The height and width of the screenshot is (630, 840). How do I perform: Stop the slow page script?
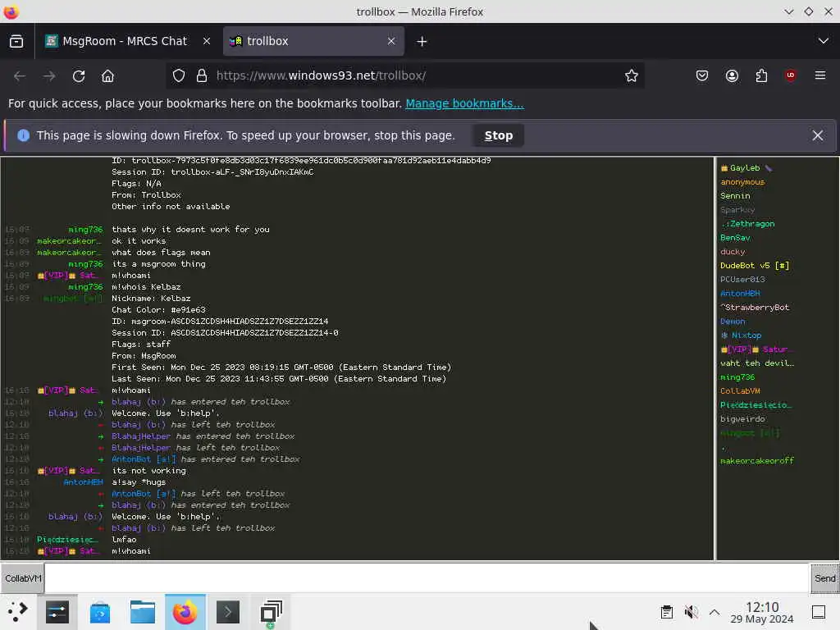coord(498,136)
